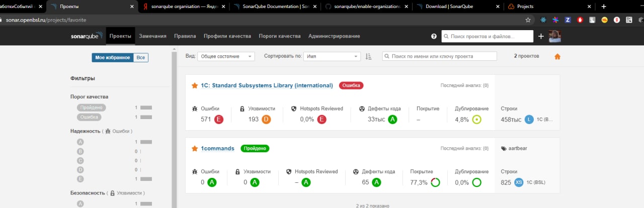Click the coverage donut next to 77,3%
Image resolution: width=644 pixels, height=208 pixels.
pyautogui.click(x=436, y=182)
